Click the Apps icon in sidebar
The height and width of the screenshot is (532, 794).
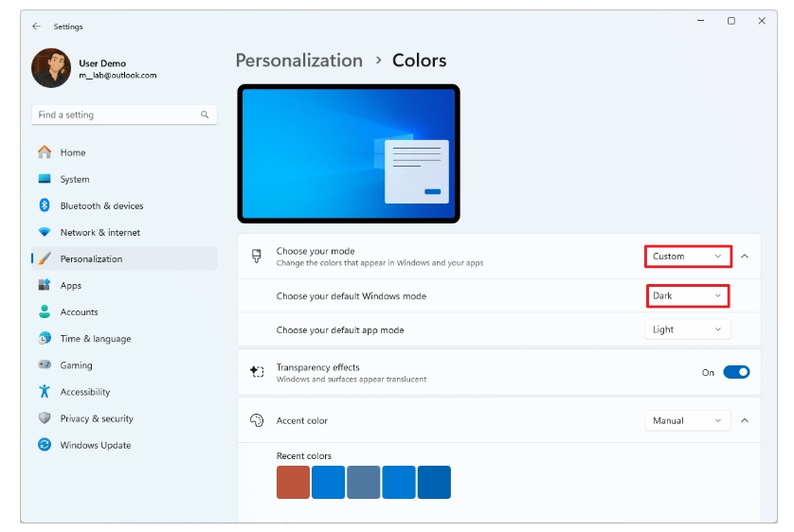pyautogui.click(x=45, y=285)
